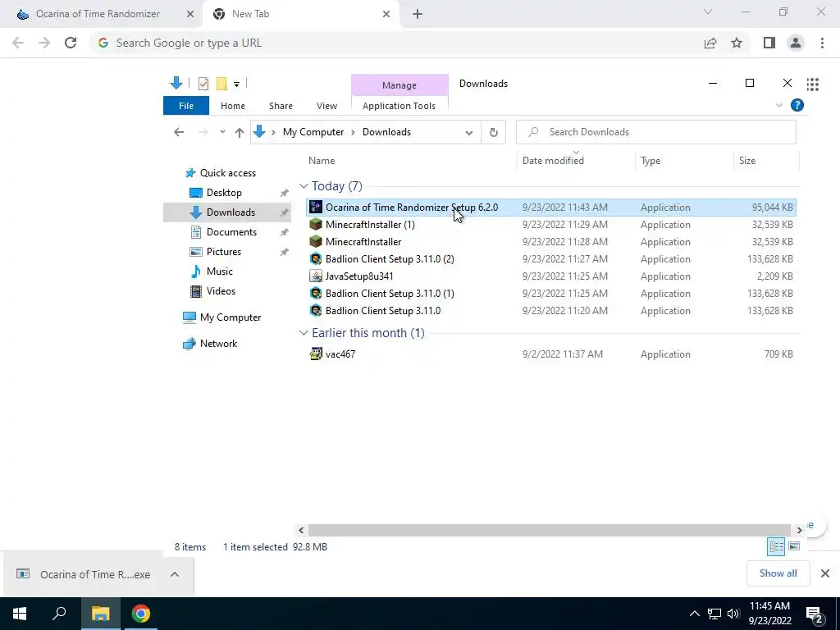This screenshot has height=630, width=840.
Task: Collapse the Earlier this month (1) group
Action: point(304,333)
